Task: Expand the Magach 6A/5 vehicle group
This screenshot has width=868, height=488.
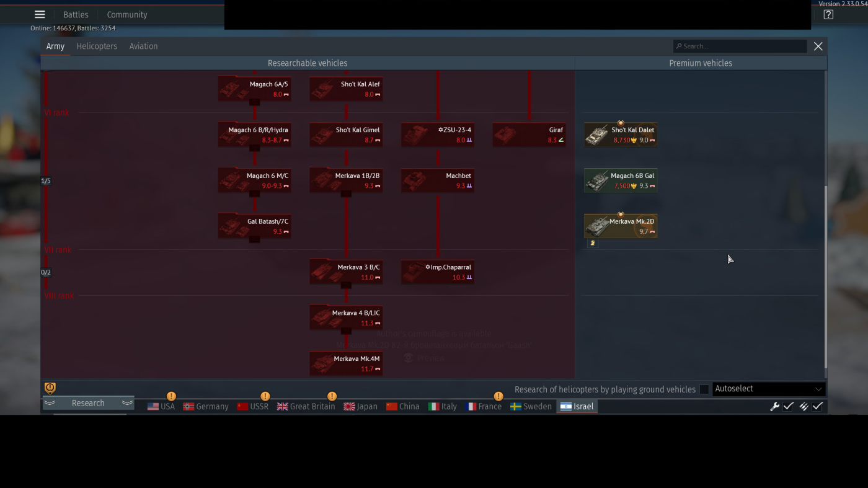Action: click(x=254, y=88)
